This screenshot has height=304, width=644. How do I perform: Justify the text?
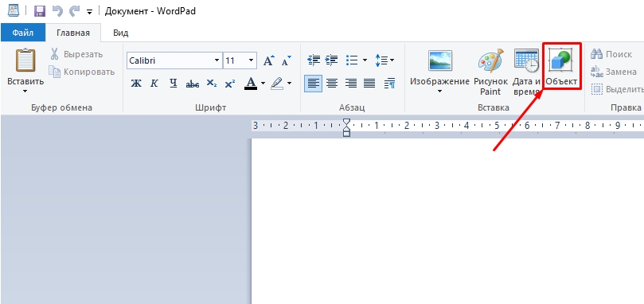click(369, 84)
